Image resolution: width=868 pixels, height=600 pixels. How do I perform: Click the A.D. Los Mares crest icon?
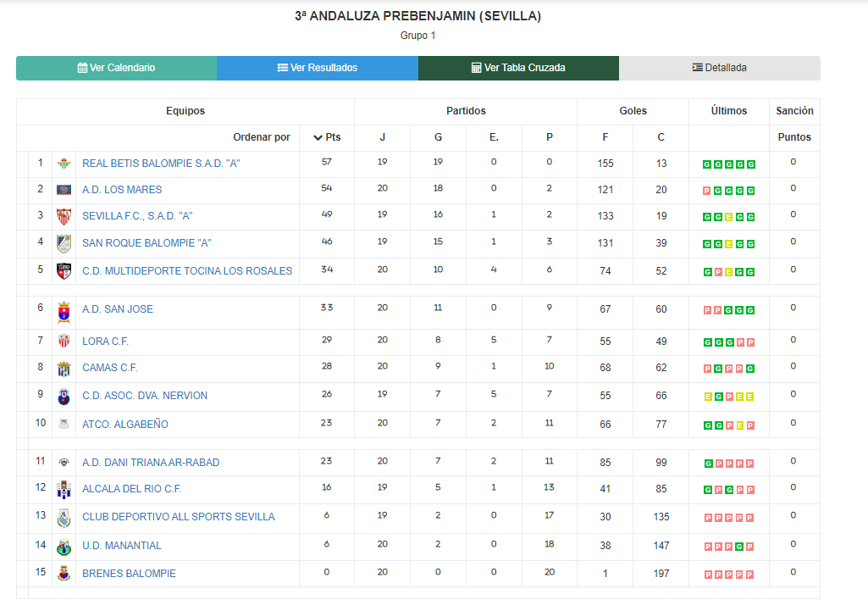pyautogui.click(x=64, y=190)
